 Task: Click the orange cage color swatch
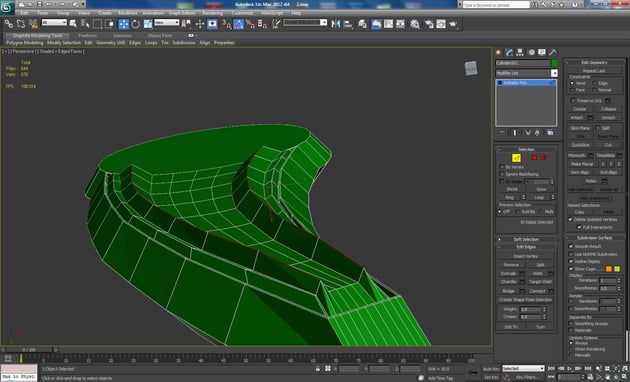pos(609,269)
